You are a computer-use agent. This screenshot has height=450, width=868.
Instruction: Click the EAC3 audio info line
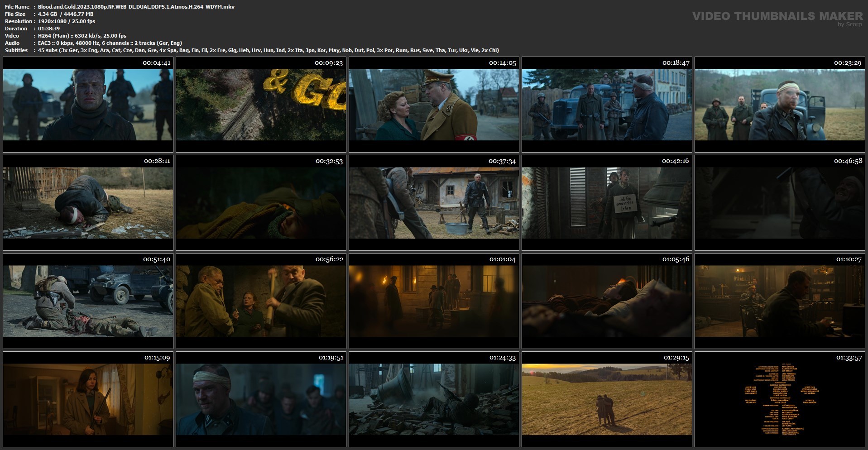110,43
